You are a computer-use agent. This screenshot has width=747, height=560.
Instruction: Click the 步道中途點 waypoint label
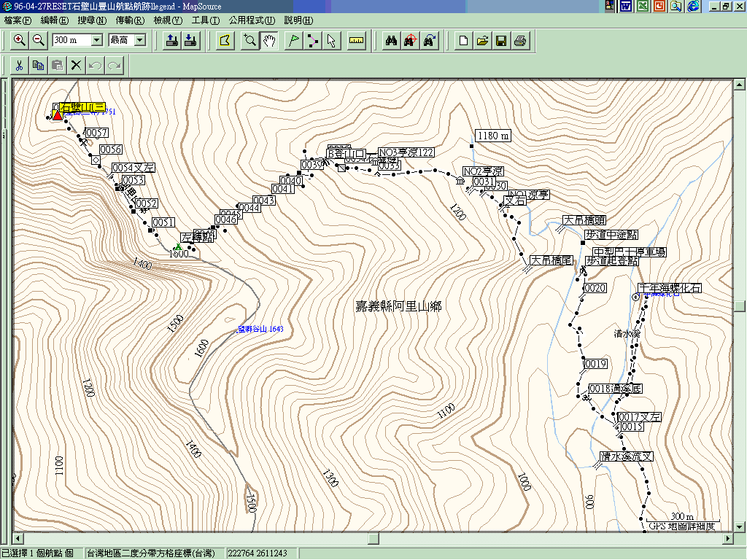click(x=611, y=234)
